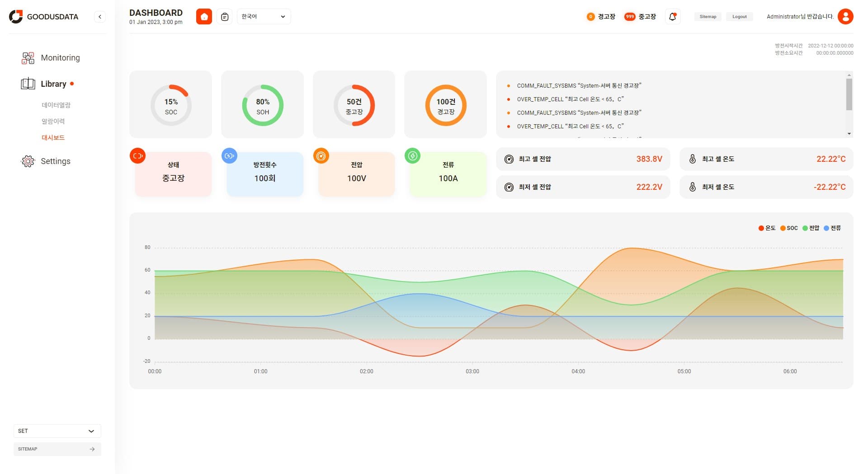Viewport: 868px width, 474px height.
Task: Toggle the SOC series in chart legend
Action: coord(789,228)
